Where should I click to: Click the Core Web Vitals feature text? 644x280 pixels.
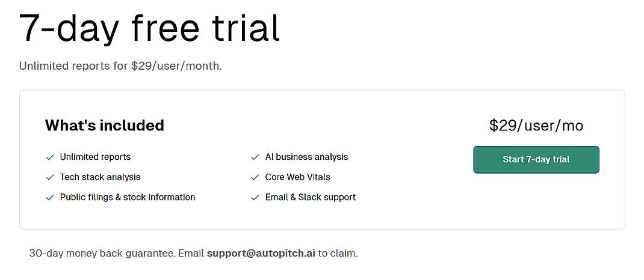click(297, 177)
